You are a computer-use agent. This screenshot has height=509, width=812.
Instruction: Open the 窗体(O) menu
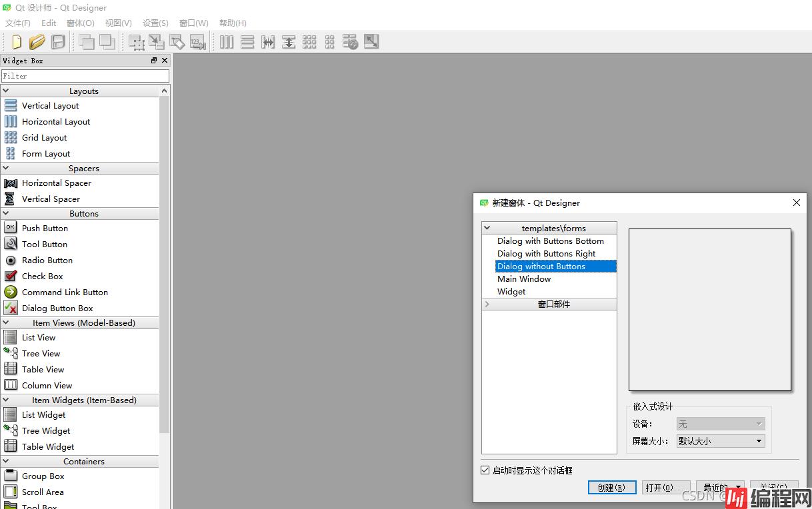click(x=81, y=23)
